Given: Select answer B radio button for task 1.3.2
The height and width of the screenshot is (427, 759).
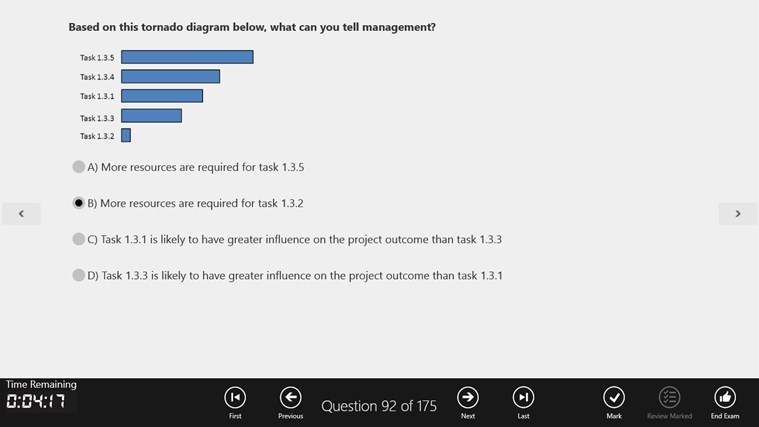Looking at the screenshot, I should (x=78, y=203).
